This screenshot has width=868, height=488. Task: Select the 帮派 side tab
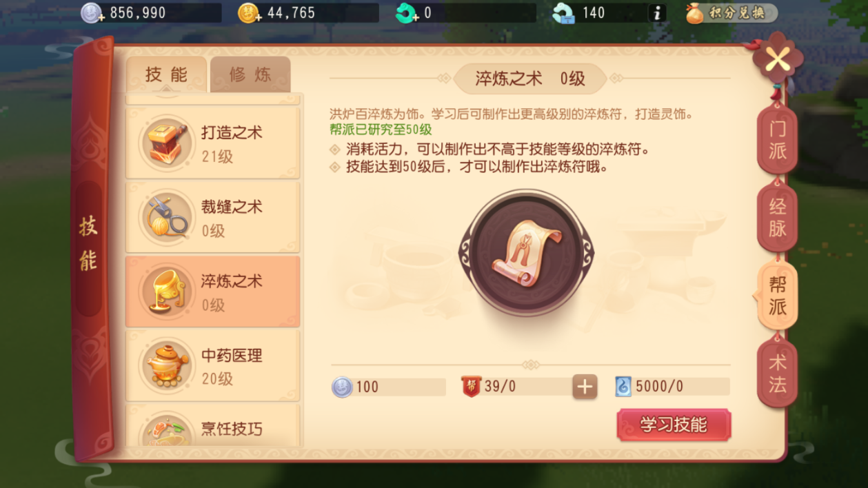(776, 296)
